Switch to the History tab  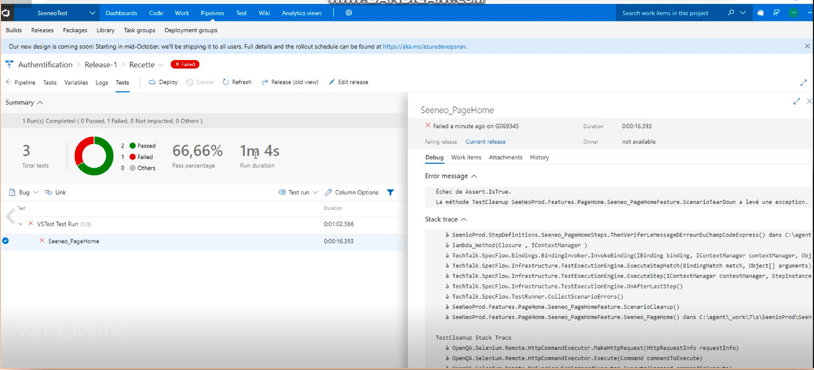pyautogui.click(x=539, y=157)
